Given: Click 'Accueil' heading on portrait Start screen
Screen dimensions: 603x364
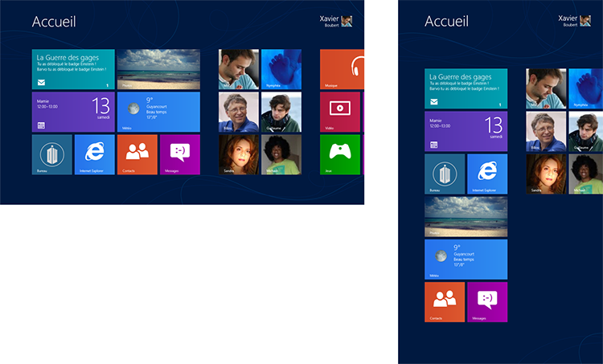Looking at the screenshot, I should pyautogui.click(x=446, y=21).
